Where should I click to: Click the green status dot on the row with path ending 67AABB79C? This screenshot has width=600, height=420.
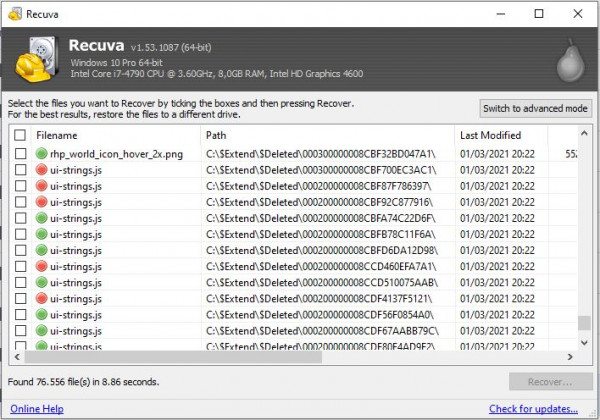coord(41,330)
